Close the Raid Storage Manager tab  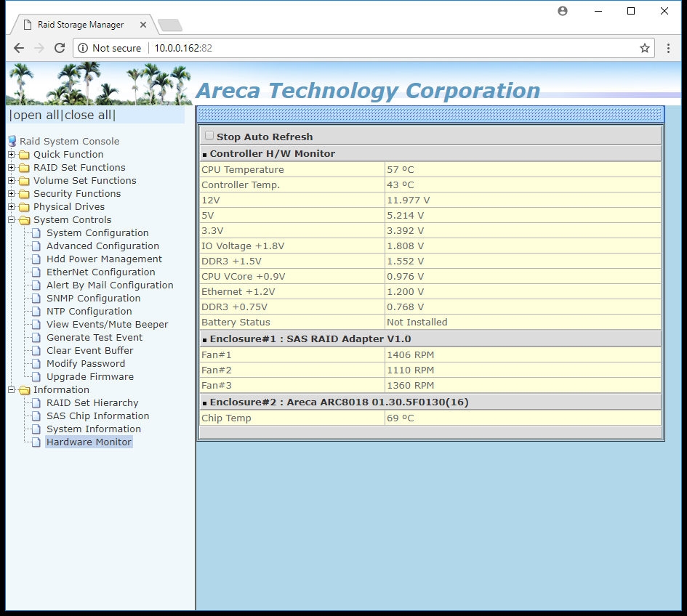pyautogui.click(x=142, y=25)
